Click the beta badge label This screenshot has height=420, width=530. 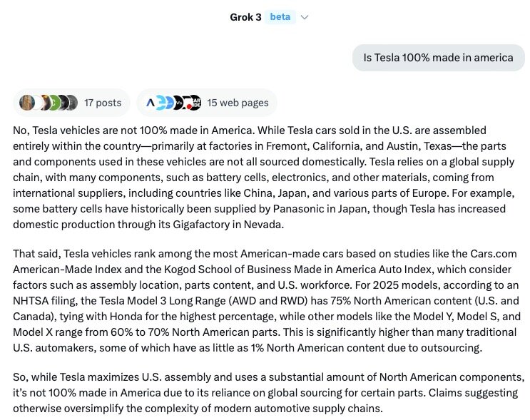[x=280, y=17]
